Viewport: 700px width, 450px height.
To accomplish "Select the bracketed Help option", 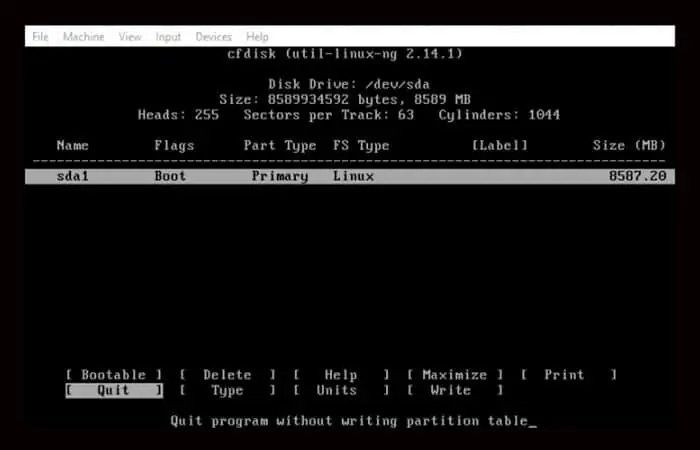I will 342,375.
